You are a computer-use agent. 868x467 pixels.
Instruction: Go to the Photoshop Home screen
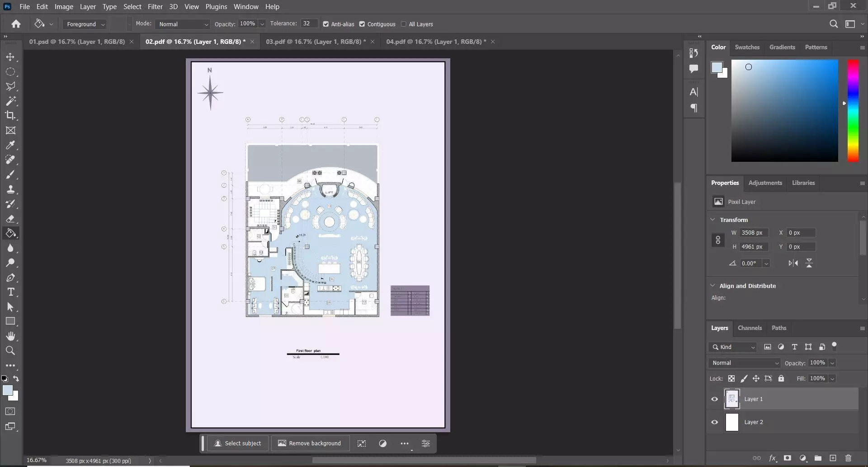[16, 24]
